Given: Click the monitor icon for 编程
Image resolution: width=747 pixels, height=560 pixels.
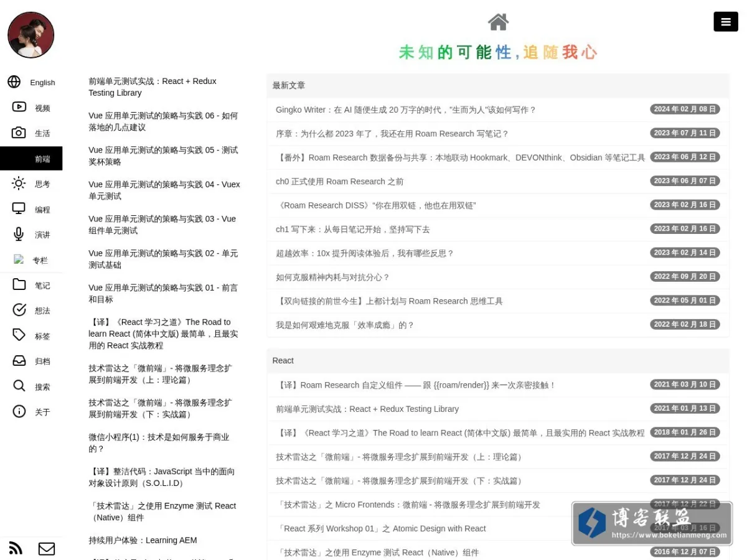Looking at the screenshot, I should pyautogui.click(x=19, y=209).
